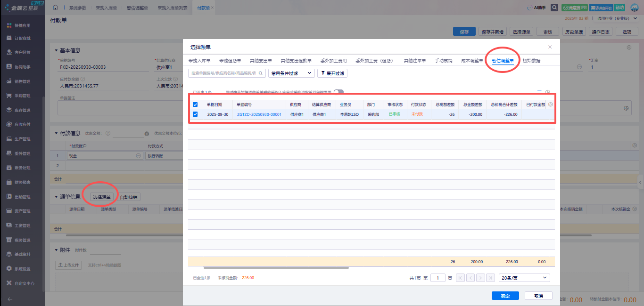The width and height of the screenshot is (644, 306).
Task: Switch to the 采购退货单 tab
Action: pyautogui.click(x=230, y=61)
